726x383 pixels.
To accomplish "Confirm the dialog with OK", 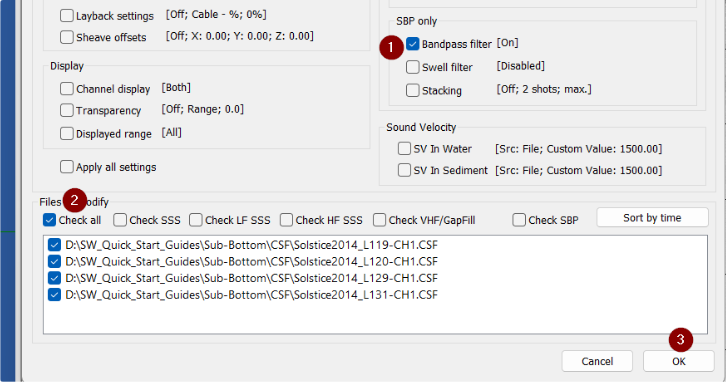I will [x=679, y=361].
